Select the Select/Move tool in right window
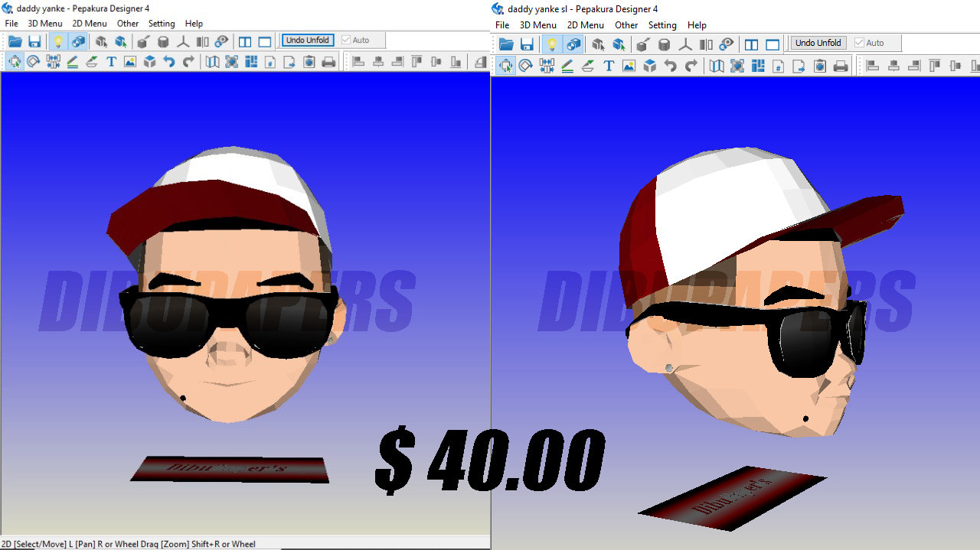The width and height of the screenshot is (980, 550). tap(506, 66)
